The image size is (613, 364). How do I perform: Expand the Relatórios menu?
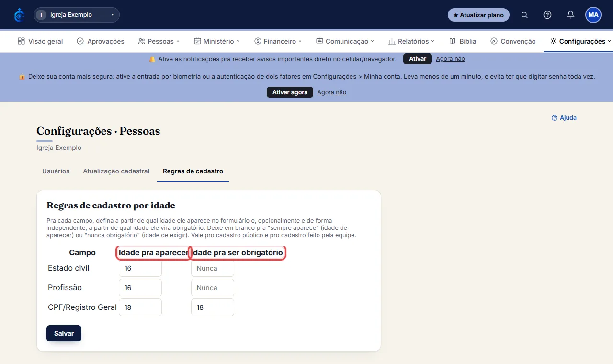coord(411,41)
